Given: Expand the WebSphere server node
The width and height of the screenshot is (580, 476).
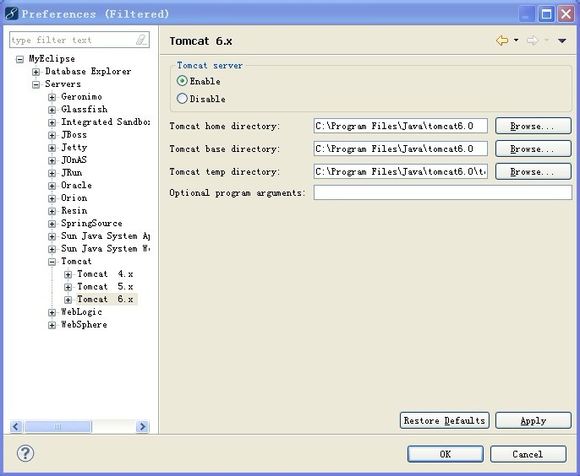Looking at the screenshot, I should [x=52, y=325].
